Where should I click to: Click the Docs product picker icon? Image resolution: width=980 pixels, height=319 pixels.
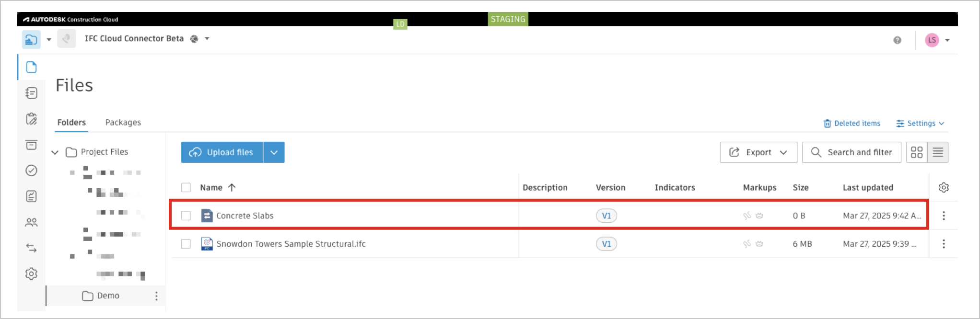[x=31, y=39]
